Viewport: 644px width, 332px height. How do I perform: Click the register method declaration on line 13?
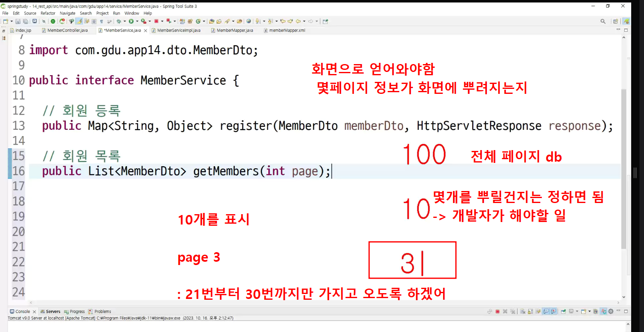pyautogui.click(x=327, y=126)
